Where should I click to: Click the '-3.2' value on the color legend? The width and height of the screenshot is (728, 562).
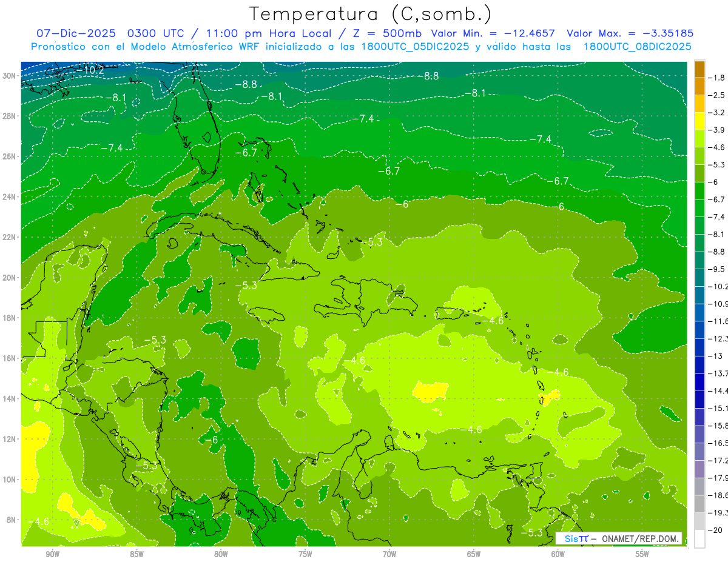point(717,113)
